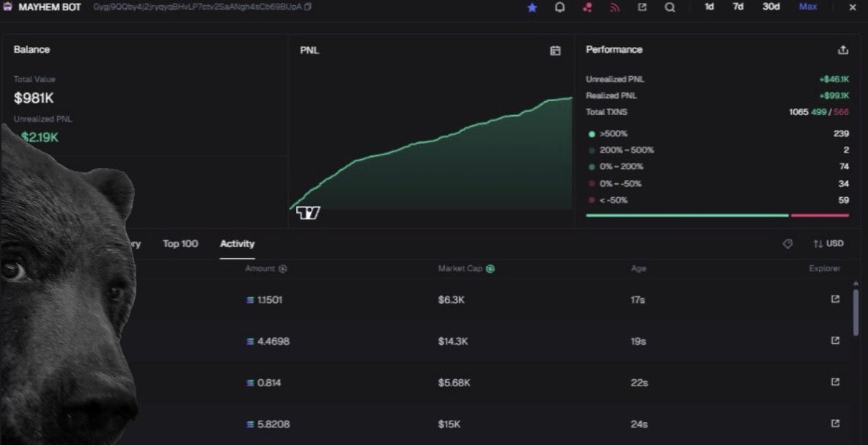Open the Amount column sort options
Screen dimensions: 868x445
point(266,268)
